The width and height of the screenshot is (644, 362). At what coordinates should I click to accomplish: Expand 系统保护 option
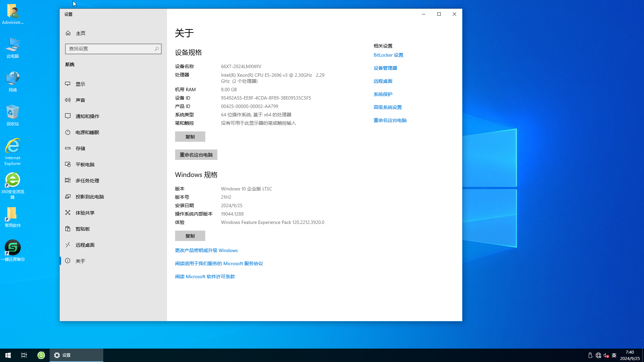pos(383,94)
